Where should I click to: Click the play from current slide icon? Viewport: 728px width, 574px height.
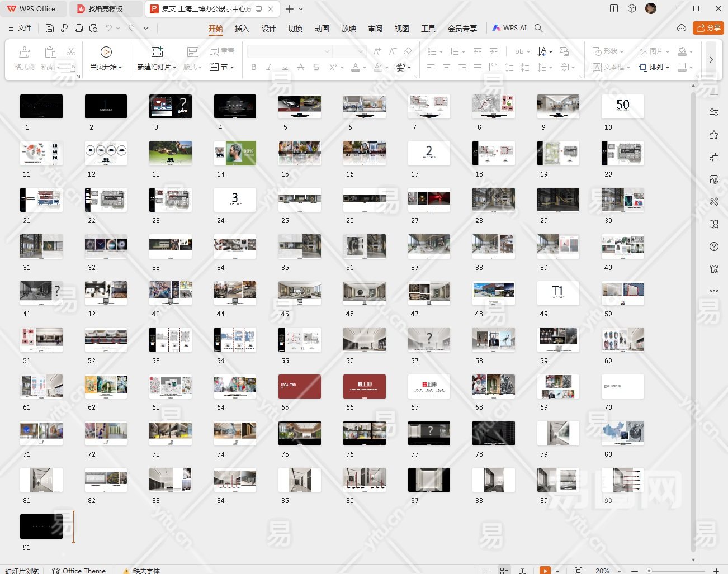tap(106, 52)
